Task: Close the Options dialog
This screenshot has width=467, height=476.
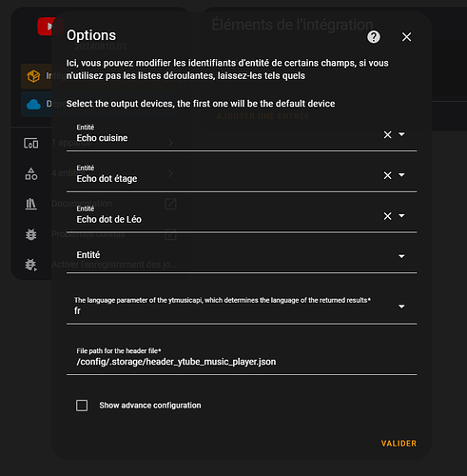Action: 406,37
